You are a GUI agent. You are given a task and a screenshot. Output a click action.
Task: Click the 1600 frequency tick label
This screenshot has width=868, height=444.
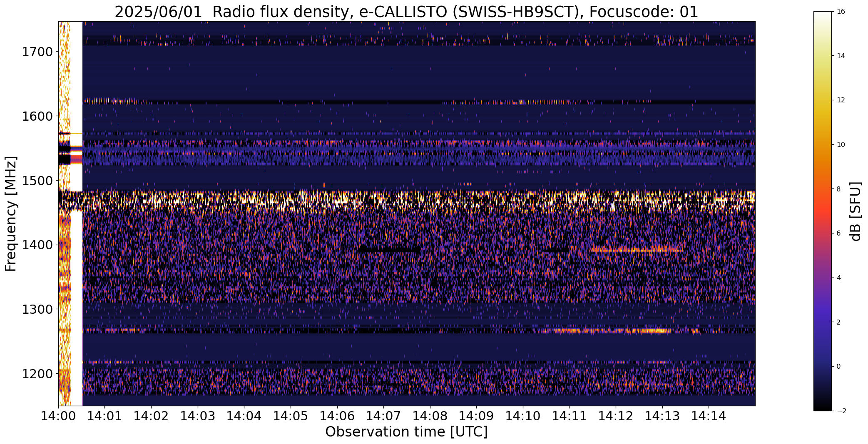[37, 116]
